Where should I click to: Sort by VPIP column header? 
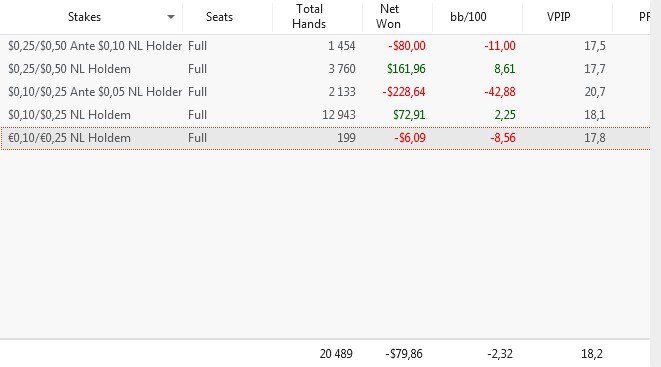tap(559, 17)
